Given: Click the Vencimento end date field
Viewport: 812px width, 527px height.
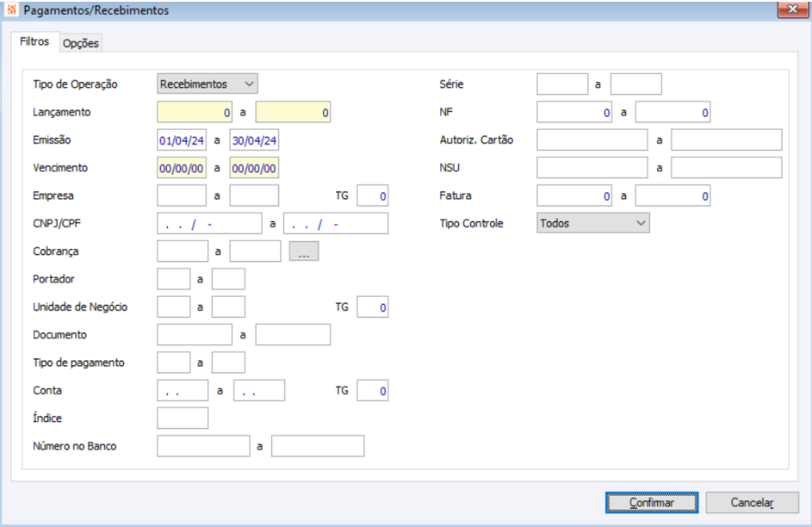Looking at the screenshot, I should tap(254, 168).
